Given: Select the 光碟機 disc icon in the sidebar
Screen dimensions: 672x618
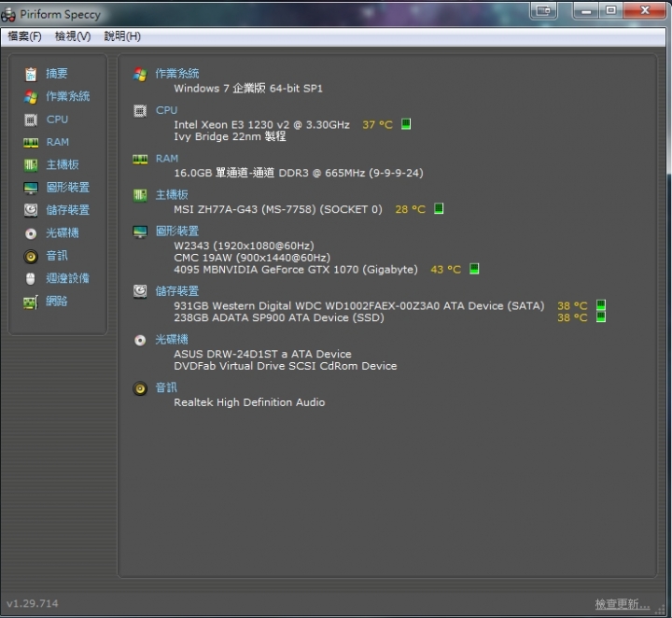Looking at the screenshot, I should click(x=31, y=233).
